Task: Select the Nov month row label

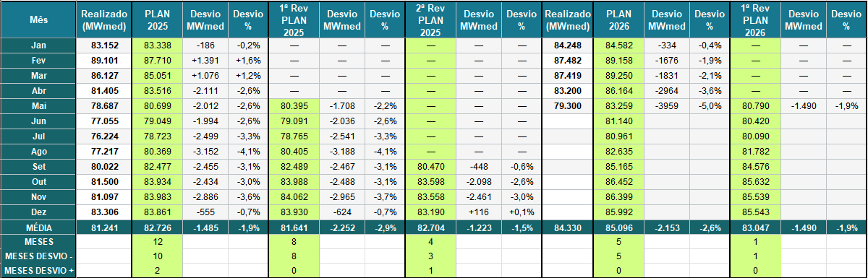Action: [39, 196]
